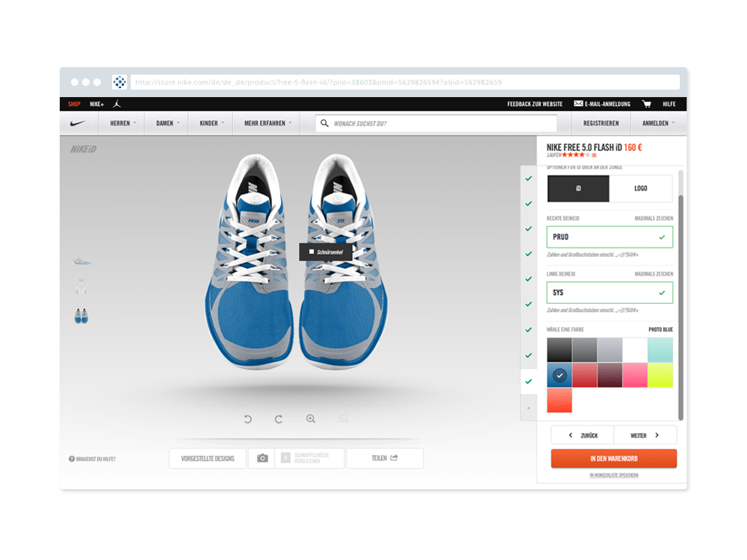Viewport: 747px width, 560px height.
Task: Click REGISTRIEREN
Action: [601, 123]
